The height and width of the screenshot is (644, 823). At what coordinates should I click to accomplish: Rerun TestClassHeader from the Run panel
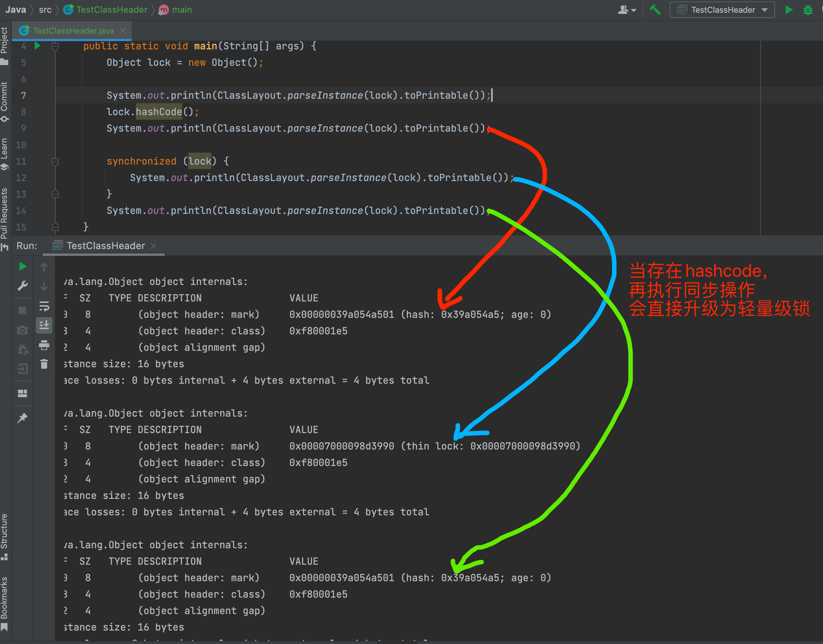click(22, 267)
